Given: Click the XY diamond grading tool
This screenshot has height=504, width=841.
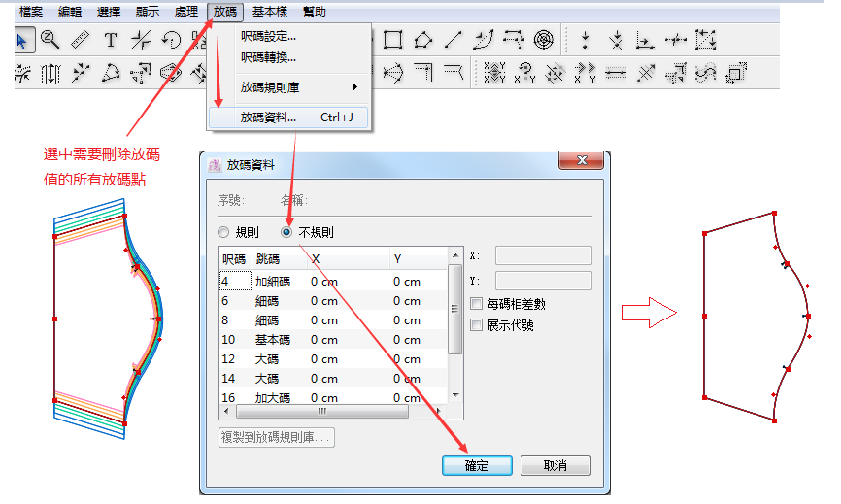Looking at the screenshot, I should point(494,73).
